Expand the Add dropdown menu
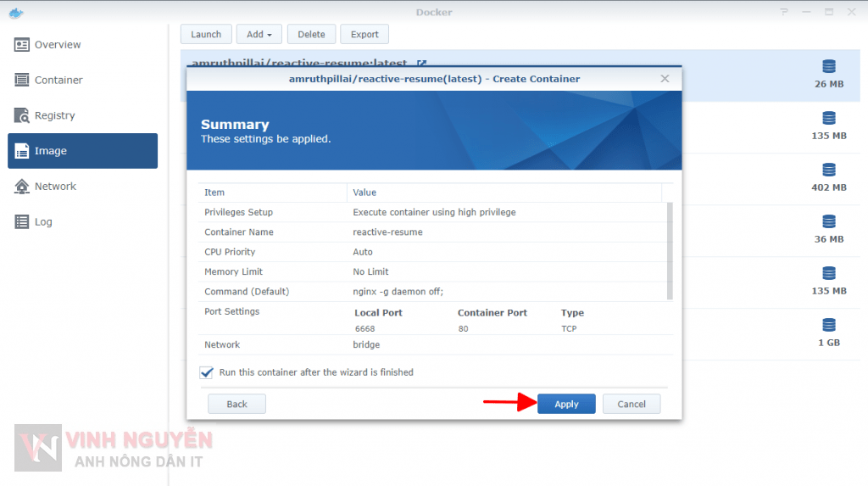The image size is (868, 486). tap(259, 35)
